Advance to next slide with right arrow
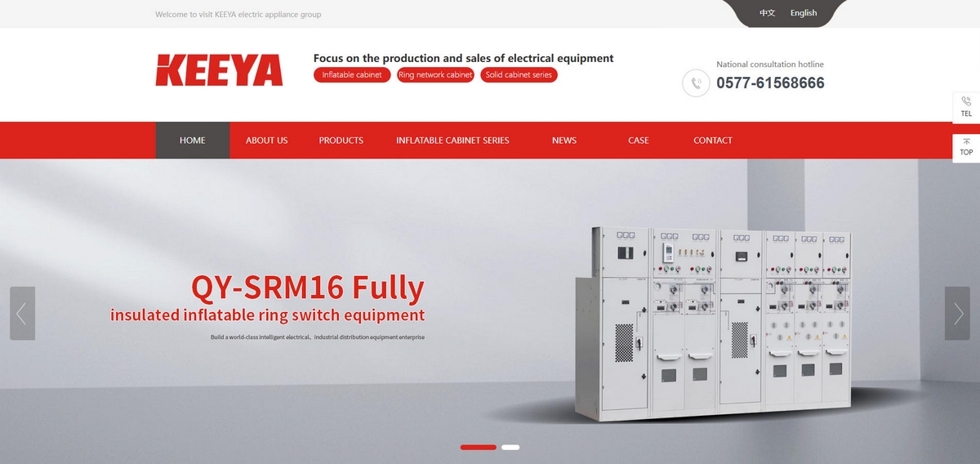This screenshot has width=980, height=464. [957, 314]
